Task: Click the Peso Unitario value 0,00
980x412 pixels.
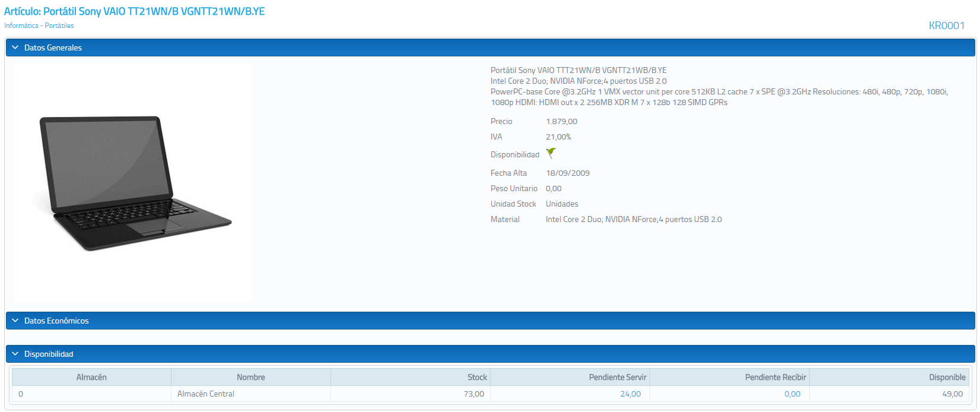Action: tap(553, 188)
